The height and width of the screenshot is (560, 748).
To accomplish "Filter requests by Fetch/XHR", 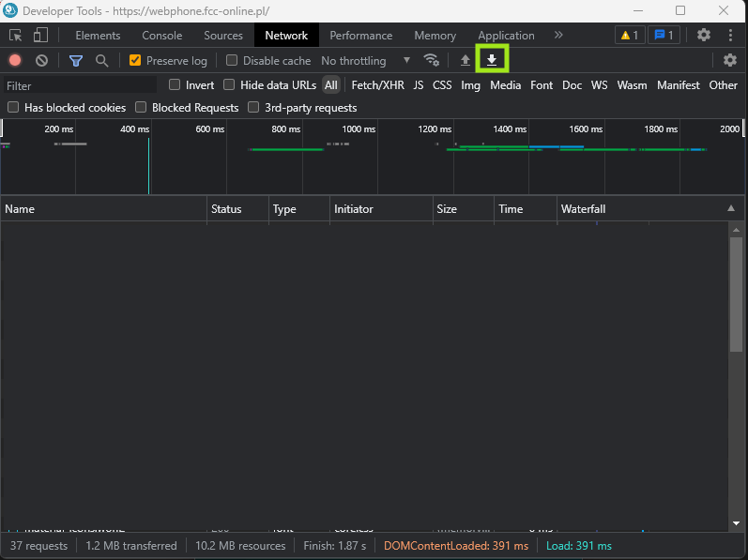I will (x=378, y=84).
